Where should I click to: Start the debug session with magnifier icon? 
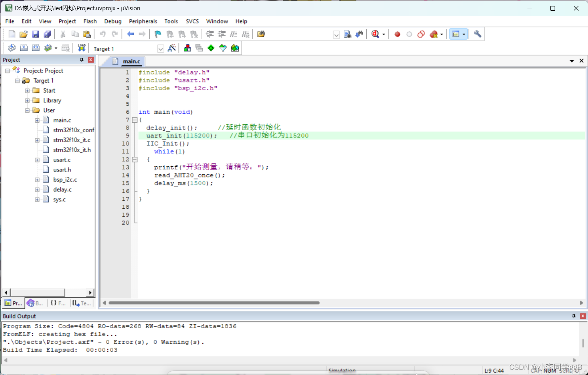coord(375,34)
